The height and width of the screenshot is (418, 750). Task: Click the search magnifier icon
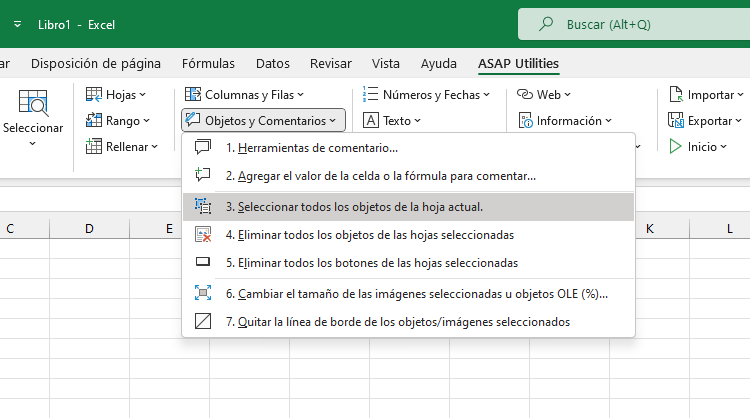point(546,24)
